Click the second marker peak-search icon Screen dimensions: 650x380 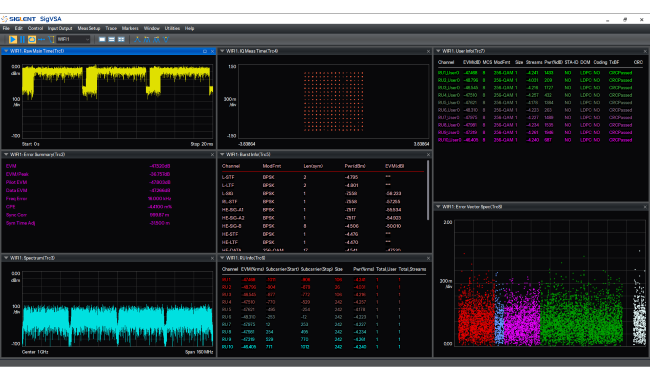coord(147,39)
